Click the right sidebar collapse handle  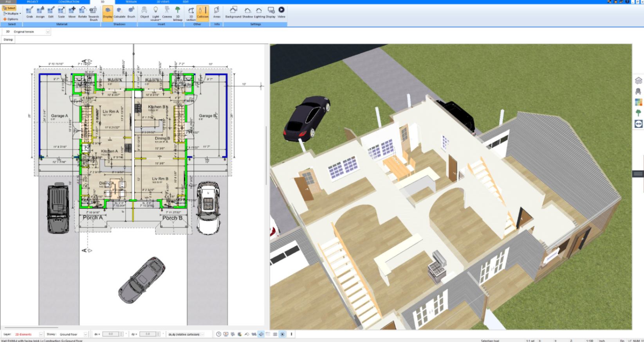[x=638, y=174]
